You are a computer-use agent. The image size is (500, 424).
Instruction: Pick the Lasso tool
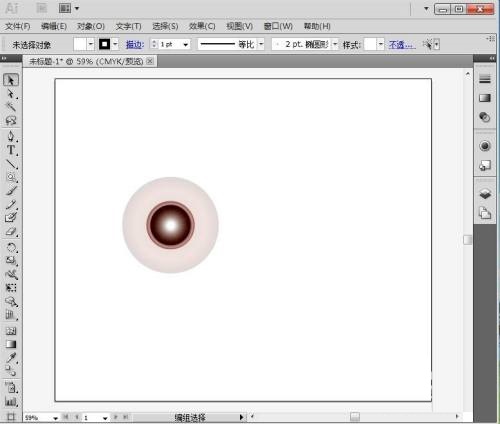tap(11, 120)
